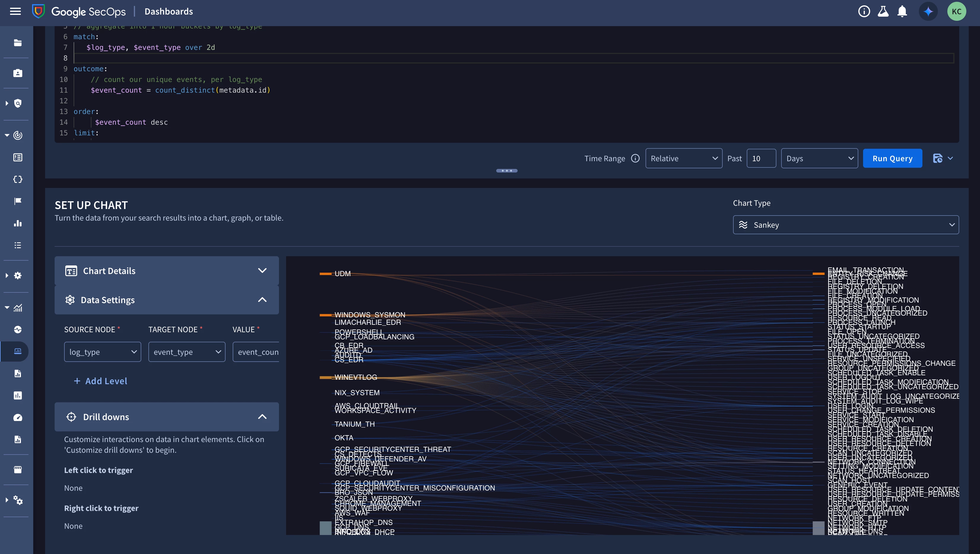The width and height of the screenshot is (980, 554).
Task: Open the boxed bar chart sidebar icon
Action: point(18,395)
